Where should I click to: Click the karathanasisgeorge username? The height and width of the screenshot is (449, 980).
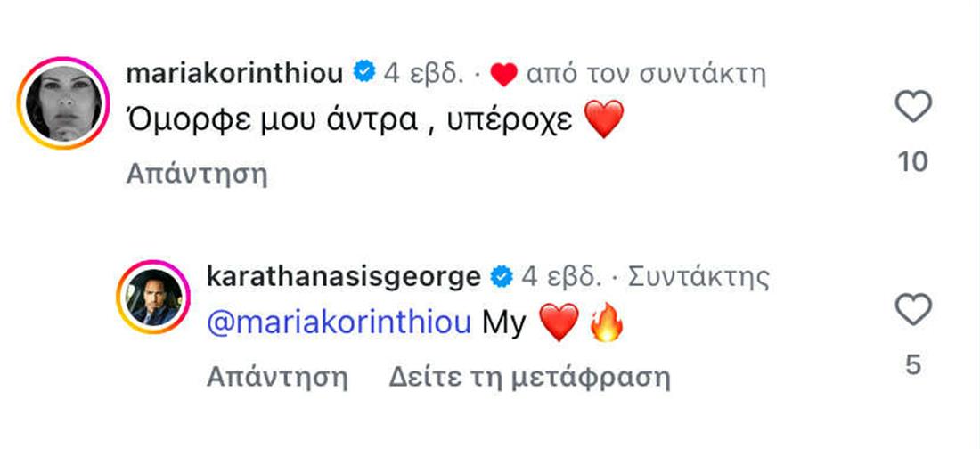pyautogui.click(x=343, y=276)
